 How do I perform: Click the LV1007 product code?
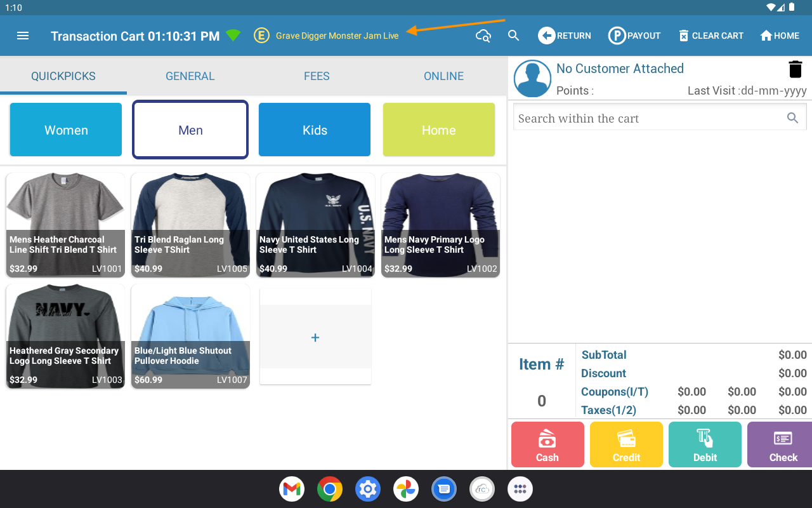tap(232, 380)
